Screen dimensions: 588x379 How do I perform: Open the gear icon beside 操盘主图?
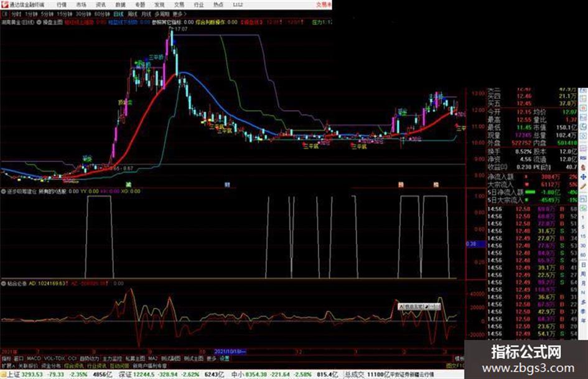point(39,22)
